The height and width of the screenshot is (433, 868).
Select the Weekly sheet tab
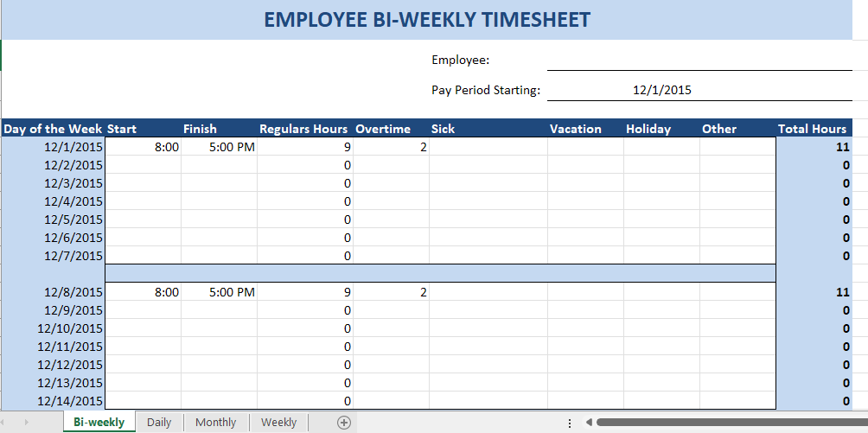[278, 423]
